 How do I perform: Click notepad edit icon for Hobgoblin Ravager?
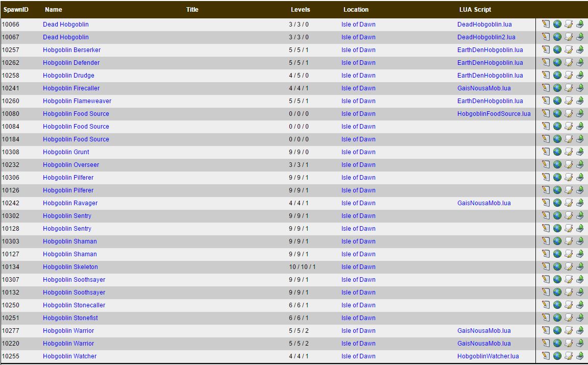click(x=546, y=203)
